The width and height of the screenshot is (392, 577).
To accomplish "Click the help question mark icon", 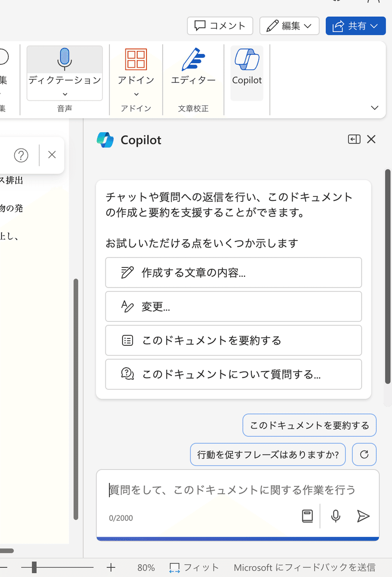I will pos(21,155).
